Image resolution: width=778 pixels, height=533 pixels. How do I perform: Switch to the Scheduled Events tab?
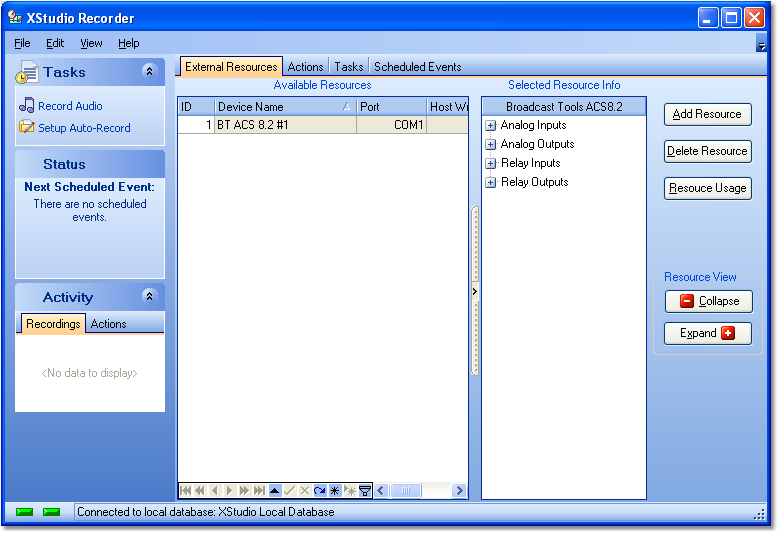[x=418, y=67]
